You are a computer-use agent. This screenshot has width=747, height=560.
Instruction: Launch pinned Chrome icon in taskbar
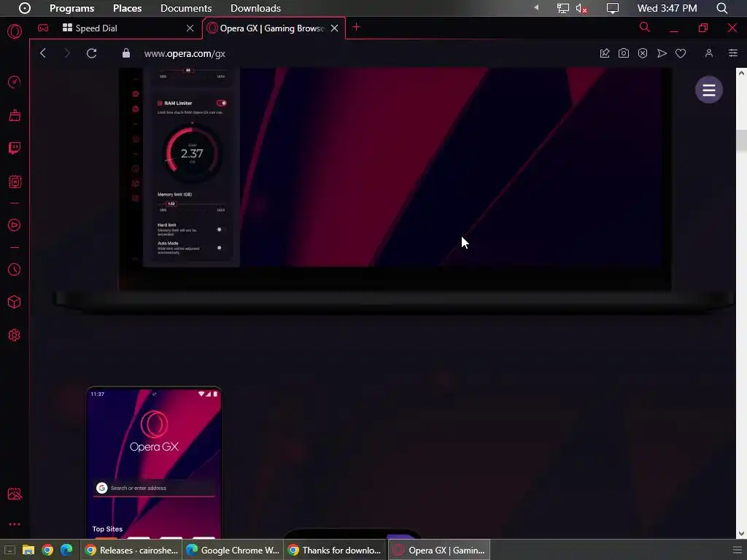click(47, 550)
